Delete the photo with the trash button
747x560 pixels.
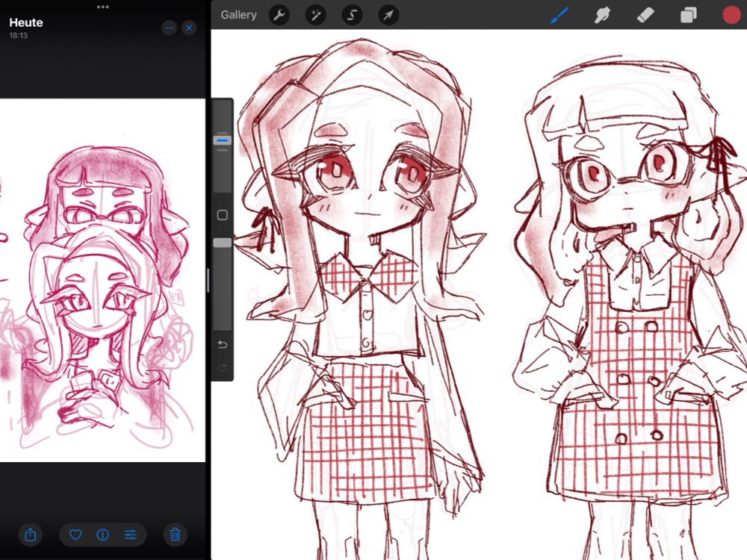[x=174, y=535]
